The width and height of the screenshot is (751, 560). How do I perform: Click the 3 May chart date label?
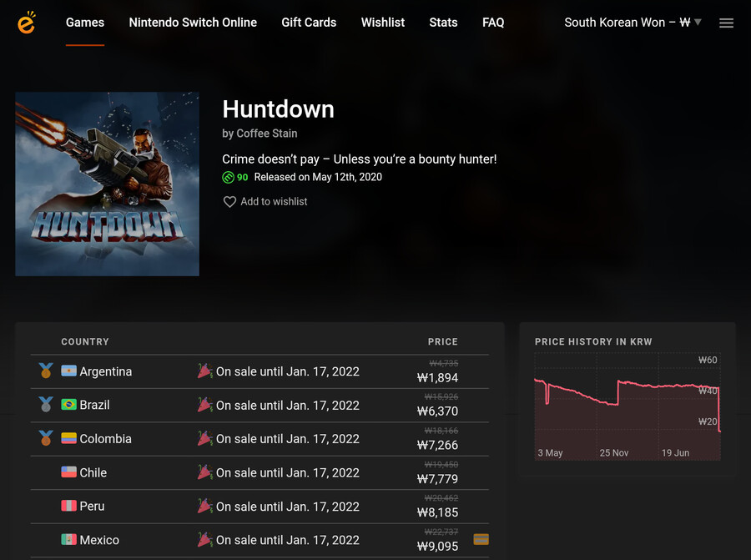[550, 452]
